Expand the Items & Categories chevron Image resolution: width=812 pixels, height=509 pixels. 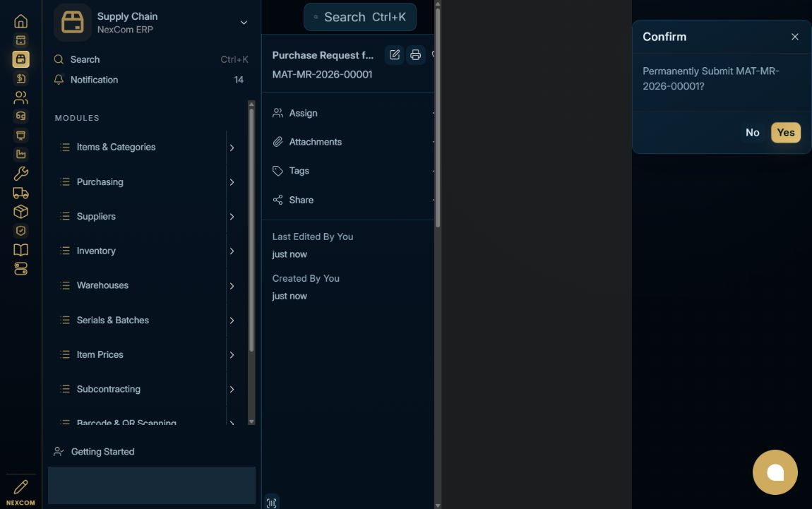[x=232, y=148]
